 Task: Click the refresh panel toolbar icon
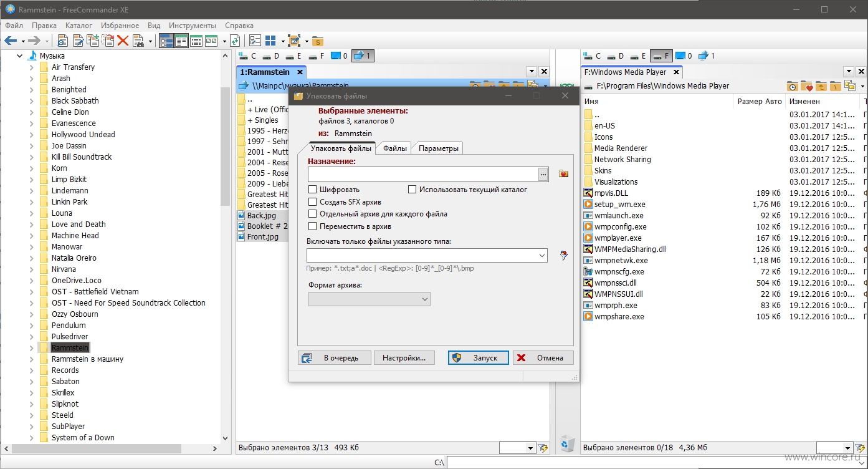point(235,41)
